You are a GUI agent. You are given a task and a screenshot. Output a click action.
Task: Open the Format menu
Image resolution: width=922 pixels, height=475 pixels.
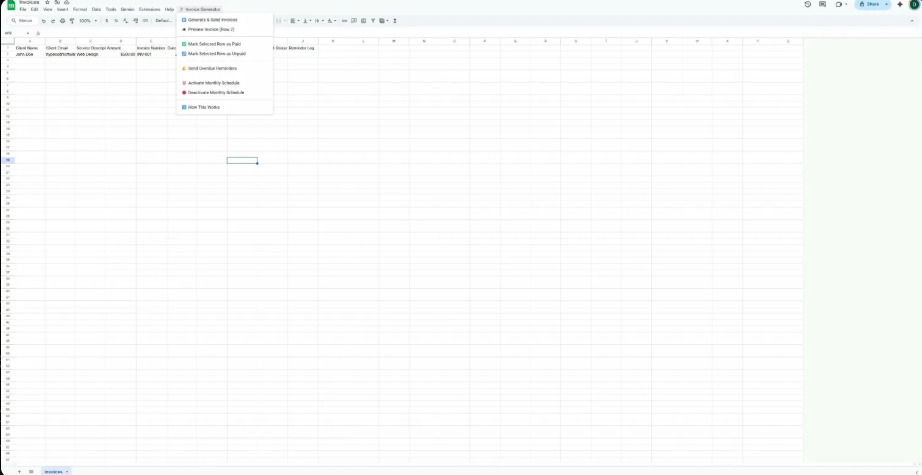[80, 9]
